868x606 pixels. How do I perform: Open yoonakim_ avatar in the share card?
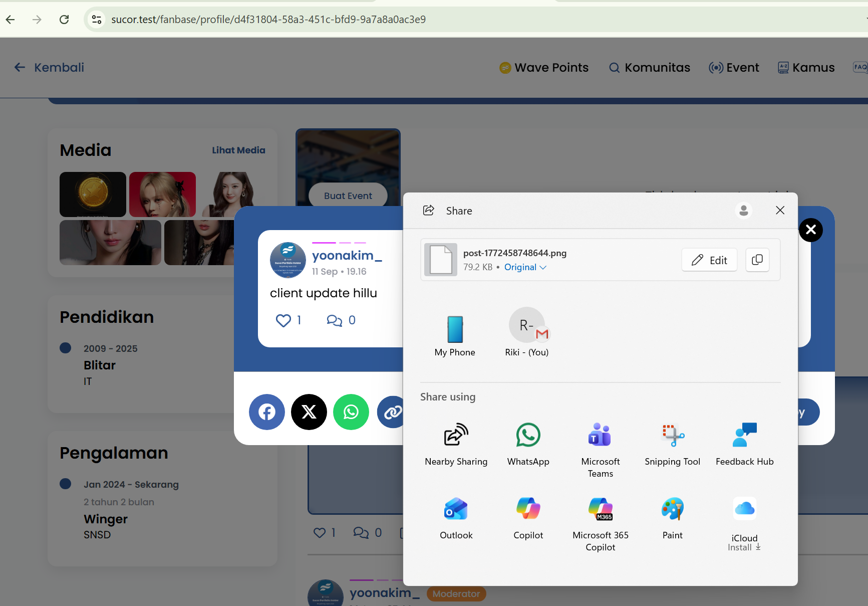[x=288, y=260]
